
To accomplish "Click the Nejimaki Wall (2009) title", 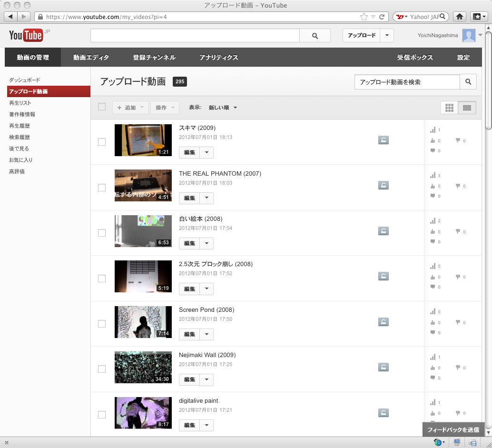I will pos(207,355).
